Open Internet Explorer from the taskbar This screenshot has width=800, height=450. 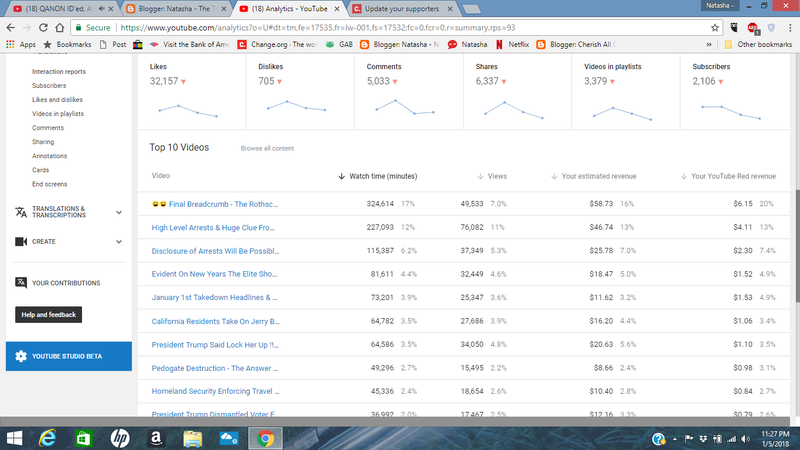(x=47, y=438)
